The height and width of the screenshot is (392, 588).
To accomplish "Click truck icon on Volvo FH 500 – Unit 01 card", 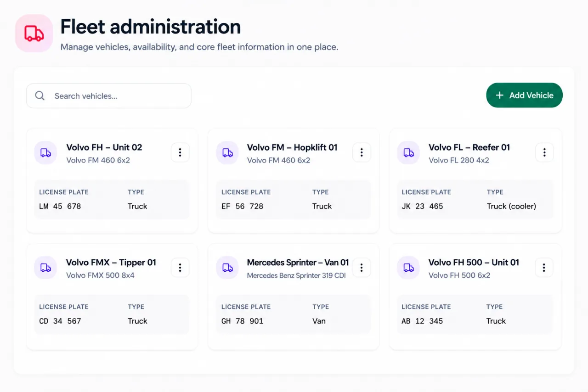I will (x=408, y=268).
